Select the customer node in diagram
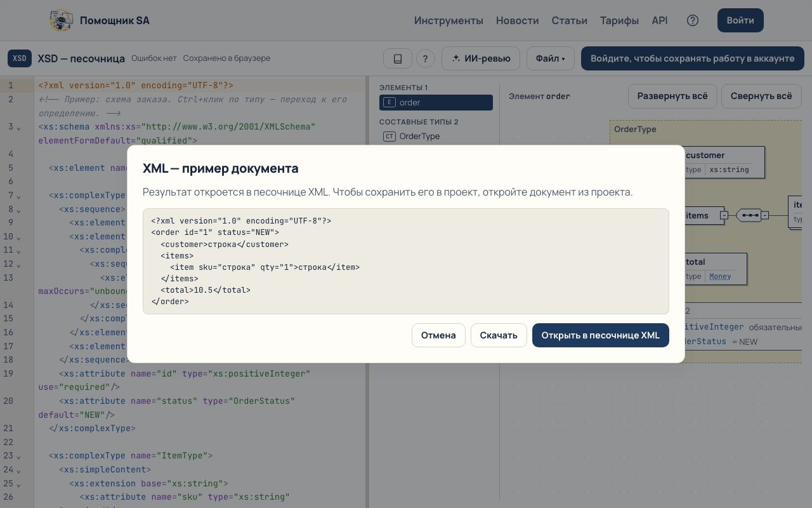 click(724, 162)
